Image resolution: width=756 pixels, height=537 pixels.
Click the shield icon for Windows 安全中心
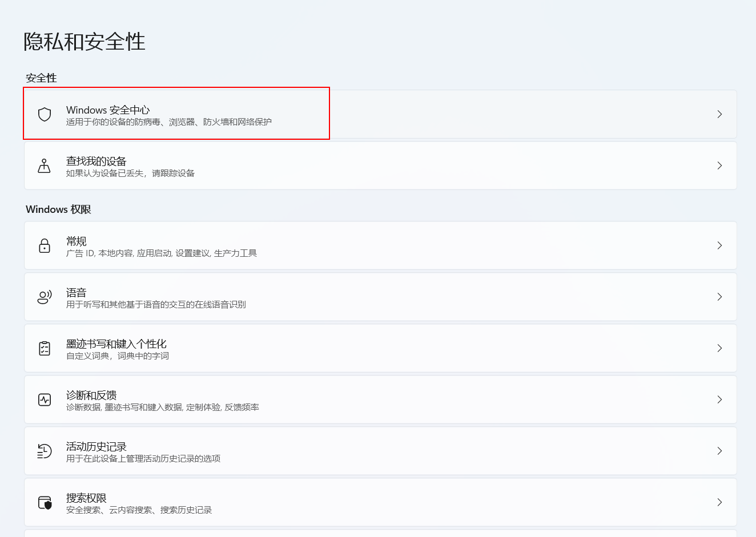(45, 114)
